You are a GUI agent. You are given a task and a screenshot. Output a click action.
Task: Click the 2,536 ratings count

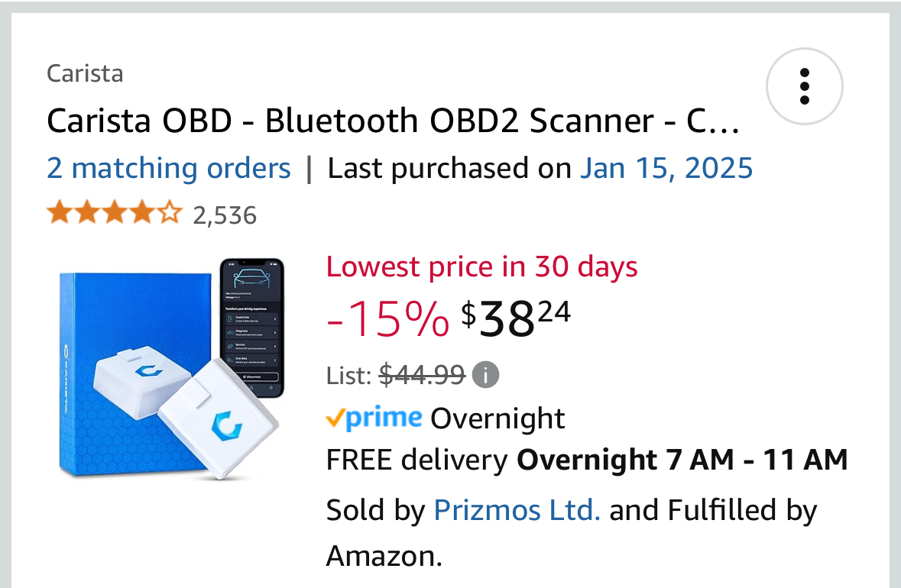pyautogui.click(x=225, y=215)
